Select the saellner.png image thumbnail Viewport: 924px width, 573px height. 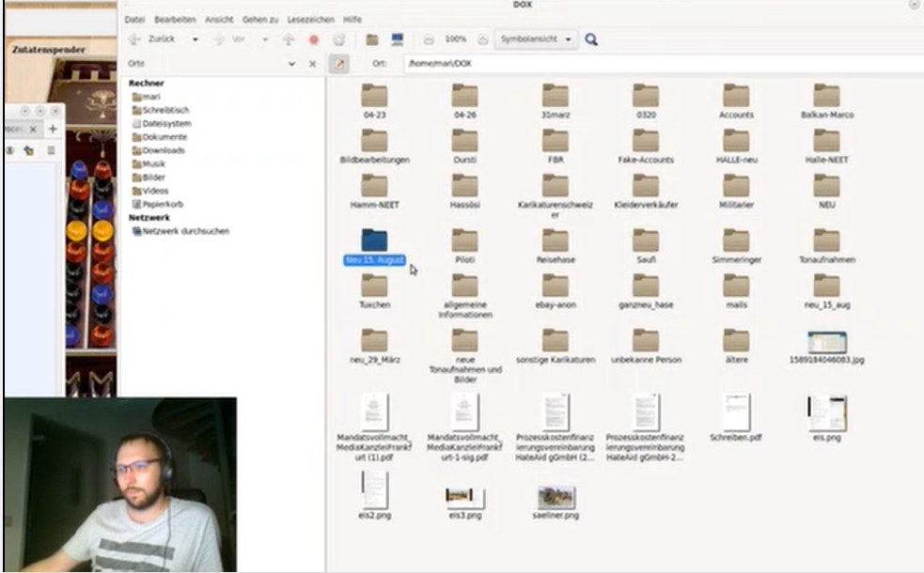pyautogui.click(x=556, y=499)
